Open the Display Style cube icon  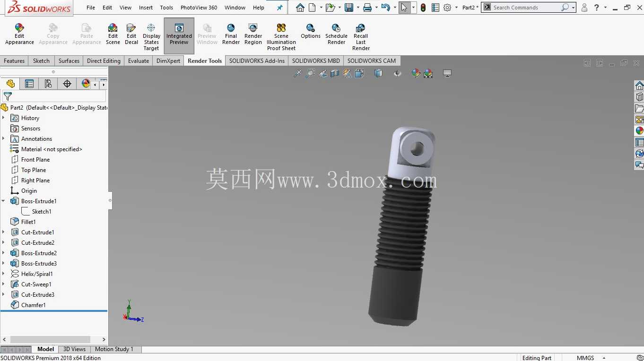click(x=378, y=73)
